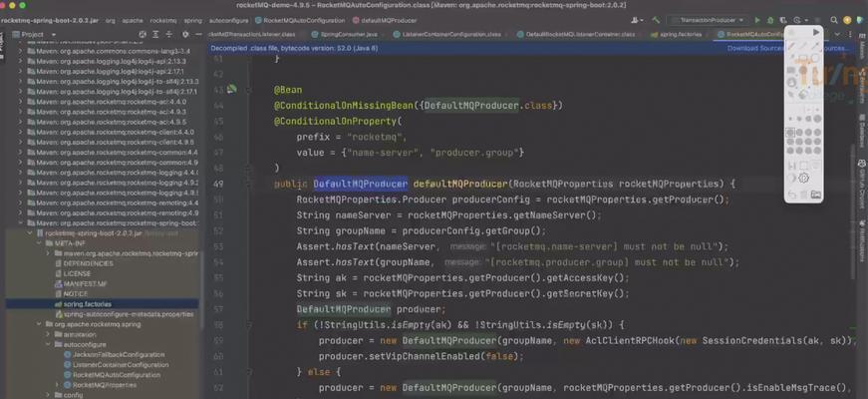Switch to DefaultRocketMQListenerContainer.class tab
Image resolution: width=868 pixels, height=399 pixels.
(x=576, y=34)
